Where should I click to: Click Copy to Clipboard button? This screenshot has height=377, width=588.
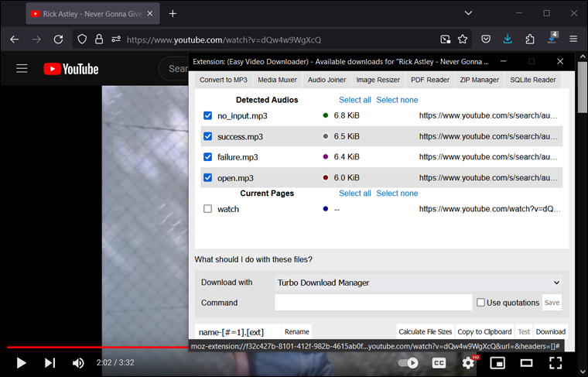pos(484,332)
